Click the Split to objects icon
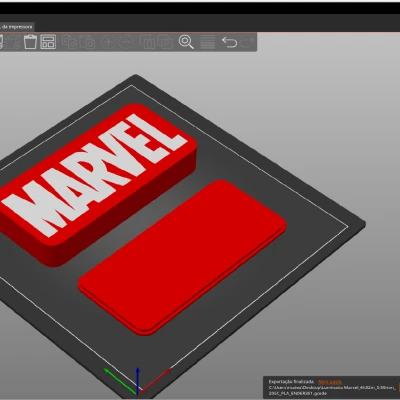 [x=147, y=42]
